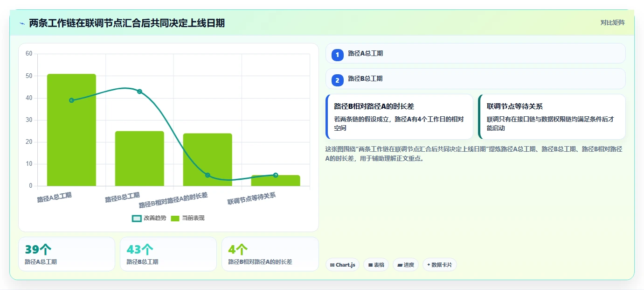Click the tallest bar for 路径A总工期
644x290 pixels.
[71, 130]
